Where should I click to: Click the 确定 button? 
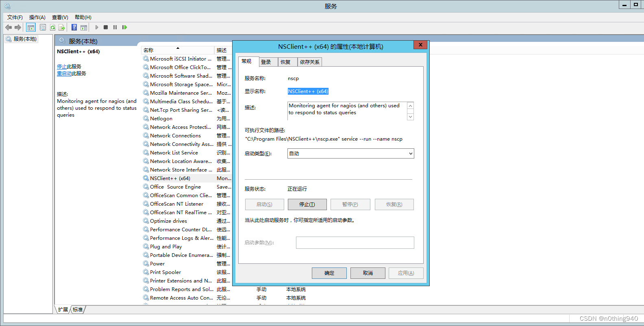click(329, 273)
